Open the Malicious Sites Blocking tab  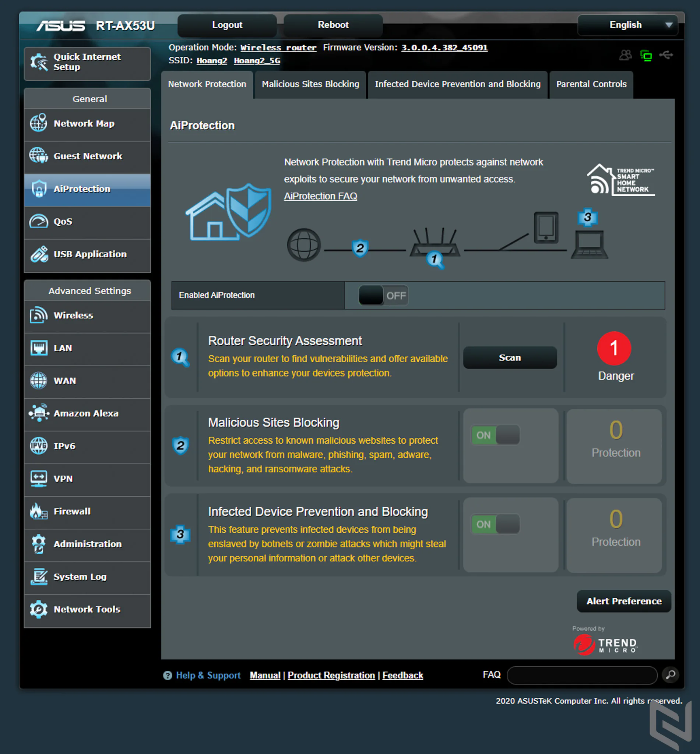[x=311, y=84]
